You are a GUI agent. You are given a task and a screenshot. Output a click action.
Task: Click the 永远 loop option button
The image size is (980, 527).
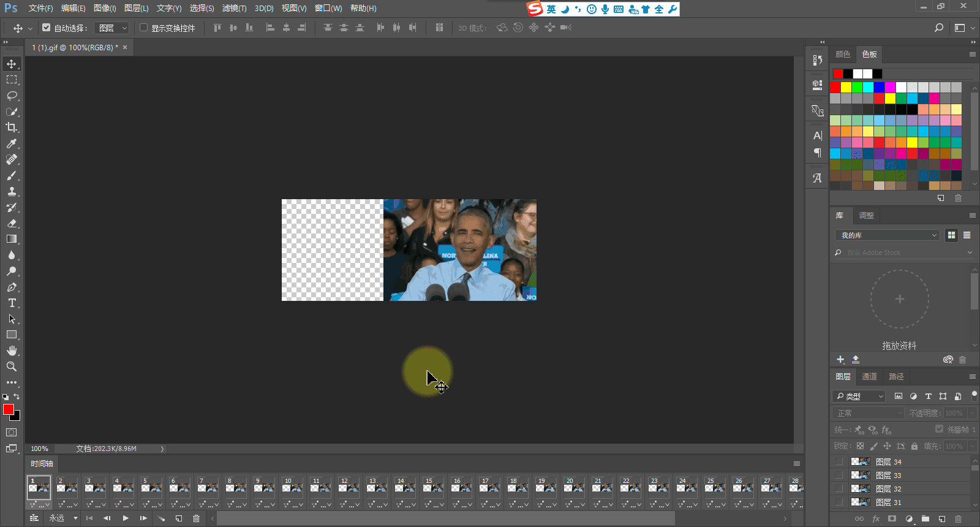click(63, 518)
